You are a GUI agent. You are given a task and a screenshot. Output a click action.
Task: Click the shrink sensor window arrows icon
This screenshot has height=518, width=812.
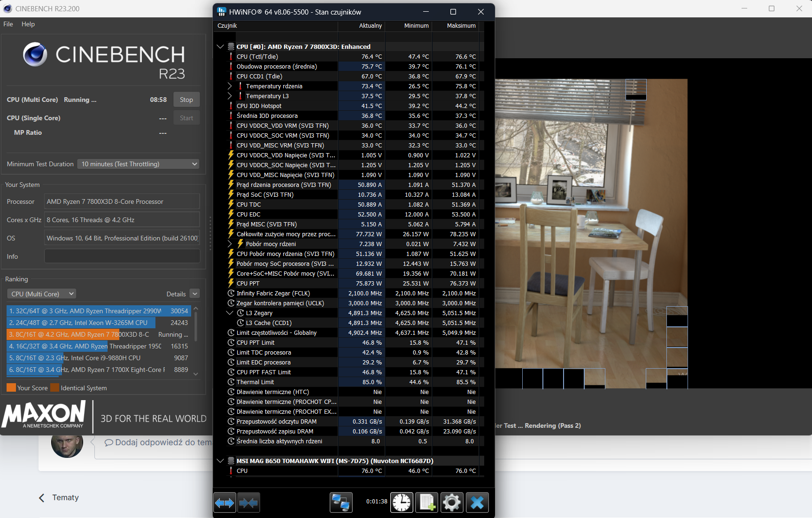coord(248,503)
